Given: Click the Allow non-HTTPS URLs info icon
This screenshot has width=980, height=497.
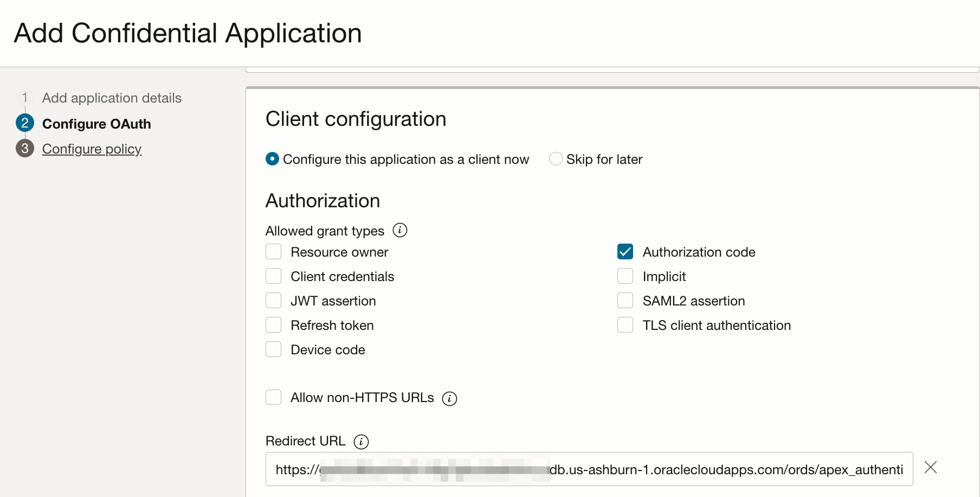Looking at the screenshot, I should coord(449,398).
